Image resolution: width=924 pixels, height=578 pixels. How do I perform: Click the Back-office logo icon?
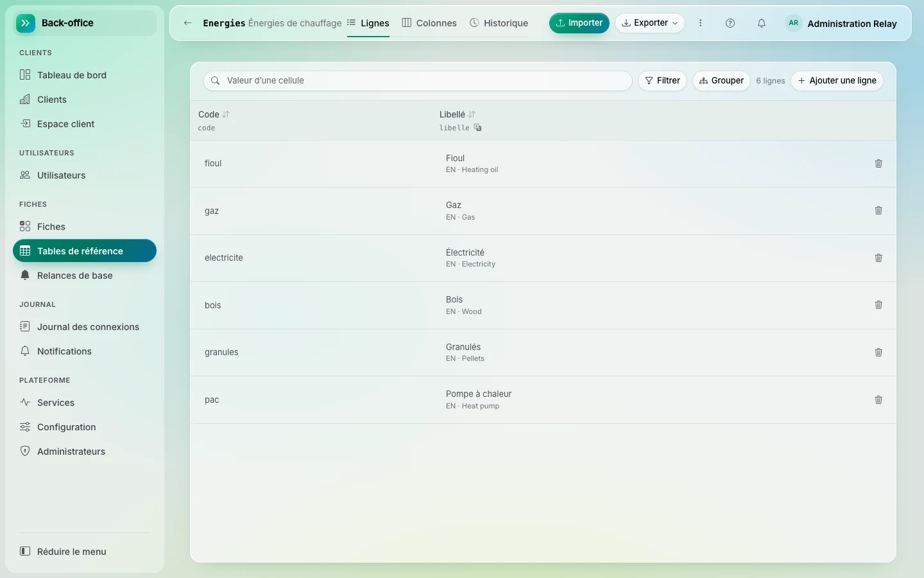[26, 23]
